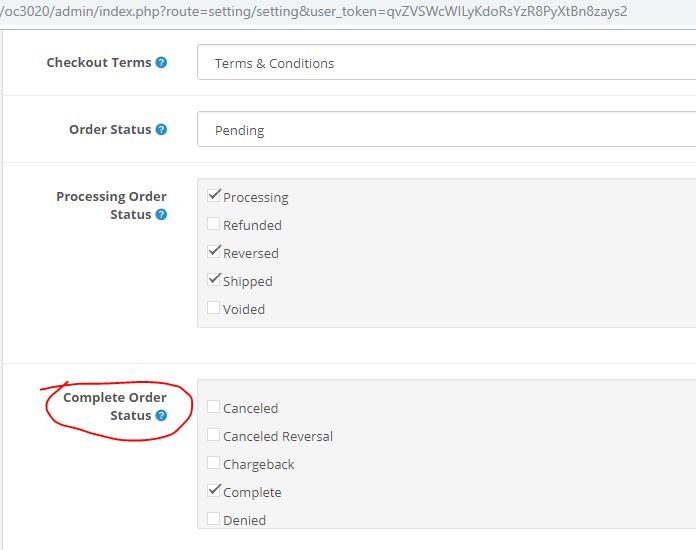This screenshot has height=550, width=696.
Task: Click the browser address bar URL
Action: tap(313, 11)
